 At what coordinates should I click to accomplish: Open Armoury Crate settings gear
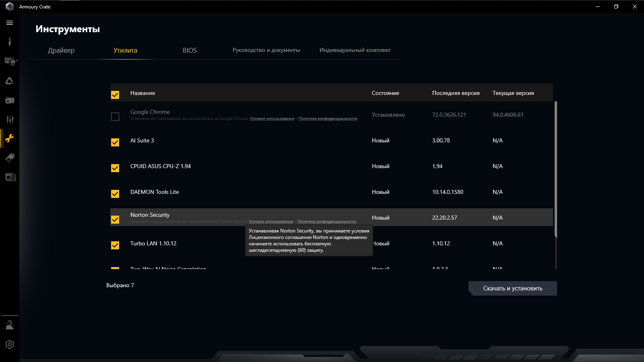coord(10,344)
